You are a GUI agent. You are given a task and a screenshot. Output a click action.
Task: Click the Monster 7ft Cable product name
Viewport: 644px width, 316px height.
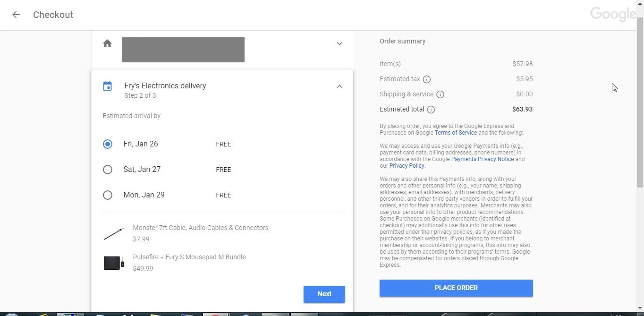click(x=201, y=228)
